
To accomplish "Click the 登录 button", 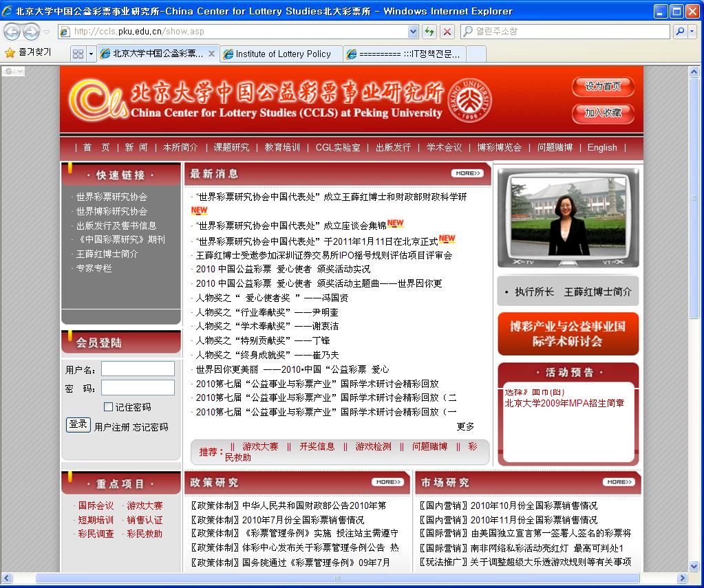I will (78, 424).
